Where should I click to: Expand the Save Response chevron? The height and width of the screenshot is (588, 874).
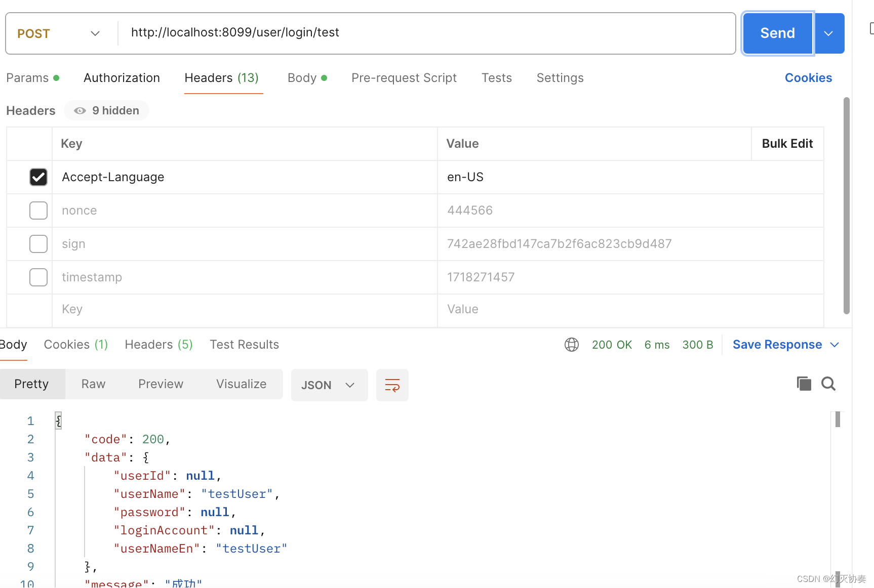[x=835, y=345]
